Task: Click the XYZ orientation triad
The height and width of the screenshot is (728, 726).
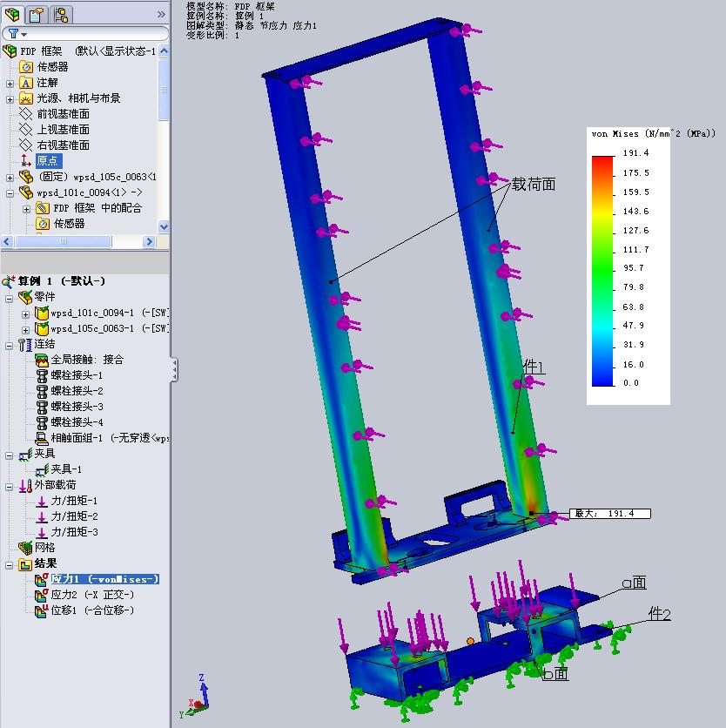Action: pos(196,697)
